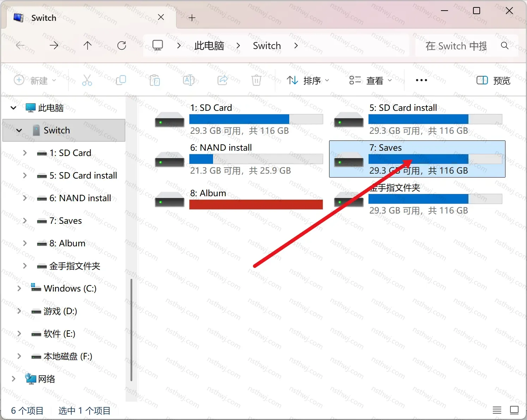
Task: Select the Switch tab title
Action: click(x=44, y=18)
